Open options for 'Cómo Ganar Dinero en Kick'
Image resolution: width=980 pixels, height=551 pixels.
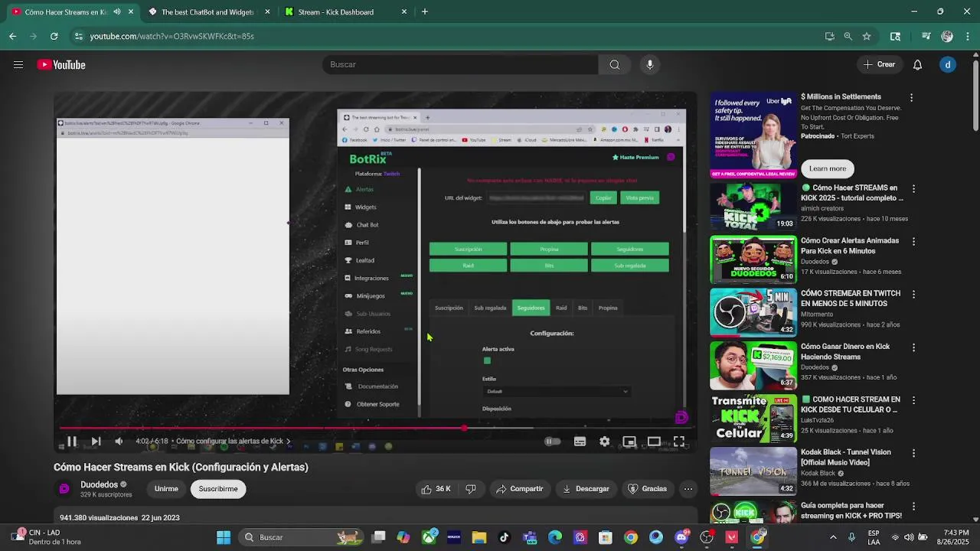click(913, 347)
